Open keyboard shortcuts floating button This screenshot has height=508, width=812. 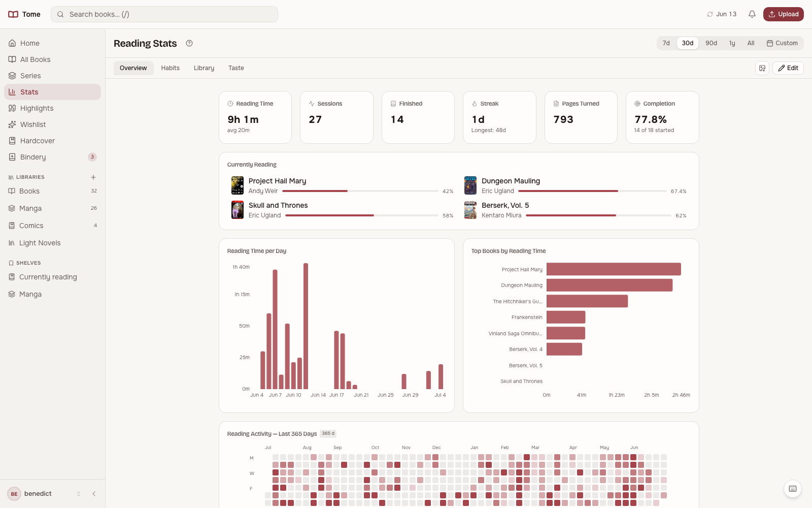click(x=793, y=489)
